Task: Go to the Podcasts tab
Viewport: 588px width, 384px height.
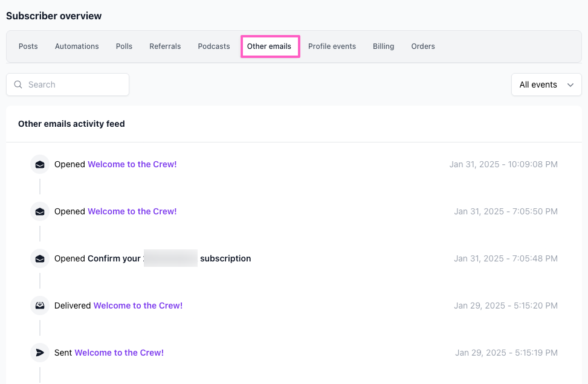Action: (214, 46)
